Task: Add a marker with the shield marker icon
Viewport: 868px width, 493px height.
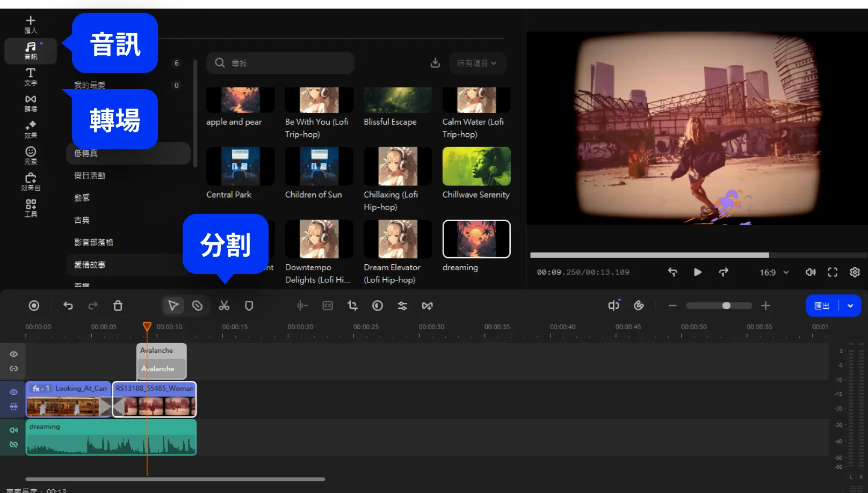Action: (249, 306)
